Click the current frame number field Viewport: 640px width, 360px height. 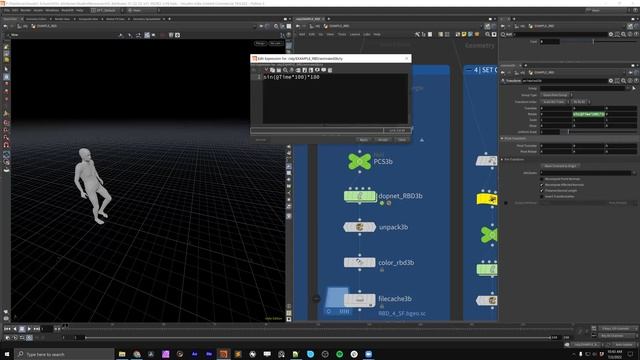tap(47, 329)
